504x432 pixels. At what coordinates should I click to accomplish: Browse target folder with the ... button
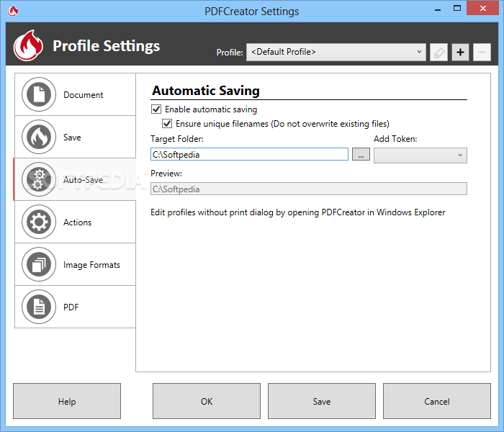[x=361, y=154]
